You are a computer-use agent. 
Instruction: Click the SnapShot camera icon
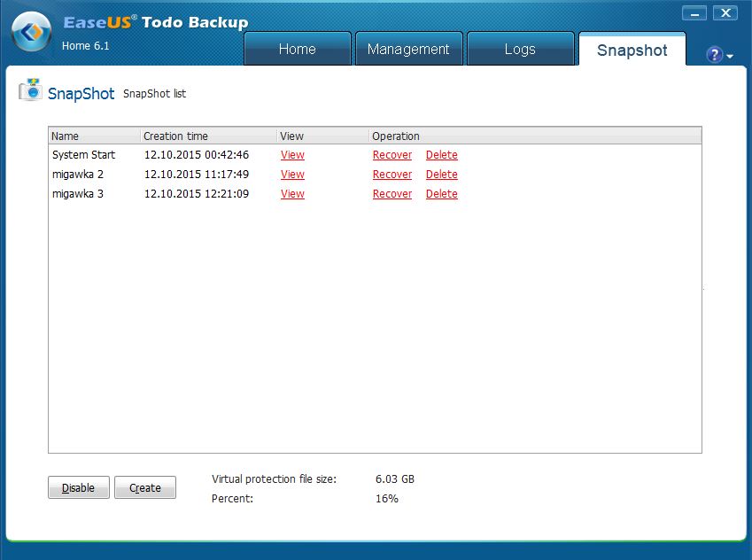coord(30,89)
